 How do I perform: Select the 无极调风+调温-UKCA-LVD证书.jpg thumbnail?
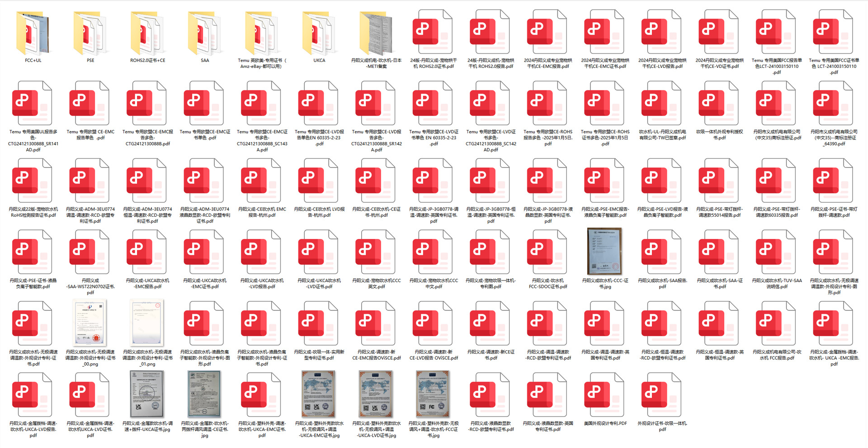click(377, 395)
